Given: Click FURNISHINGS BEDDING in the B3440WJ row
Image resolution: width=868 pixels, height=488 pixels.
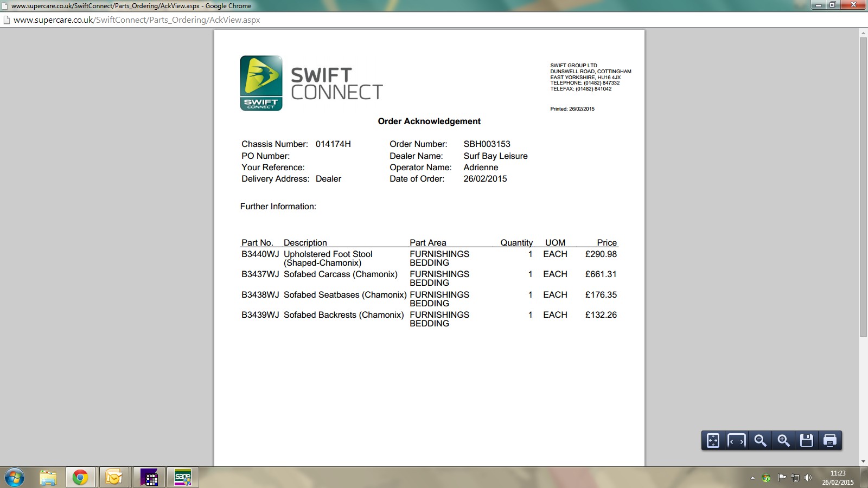Looking at the screenshot, I should pos(439,259).
